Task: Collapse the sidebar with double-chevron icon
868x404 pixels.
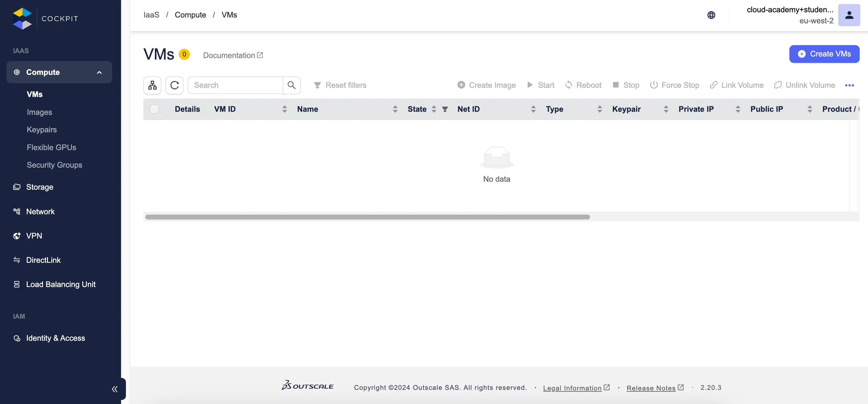Action: 115,389
